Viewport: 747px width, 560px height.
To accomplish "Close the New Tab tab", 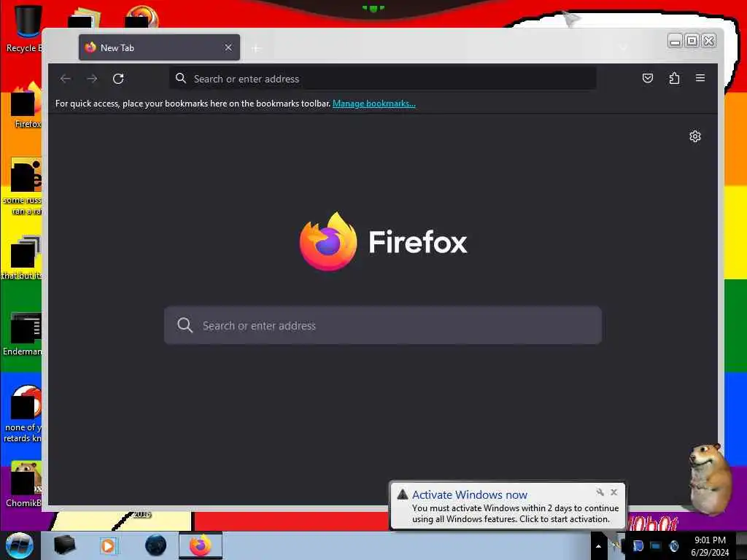I will [x=228, y=47].
